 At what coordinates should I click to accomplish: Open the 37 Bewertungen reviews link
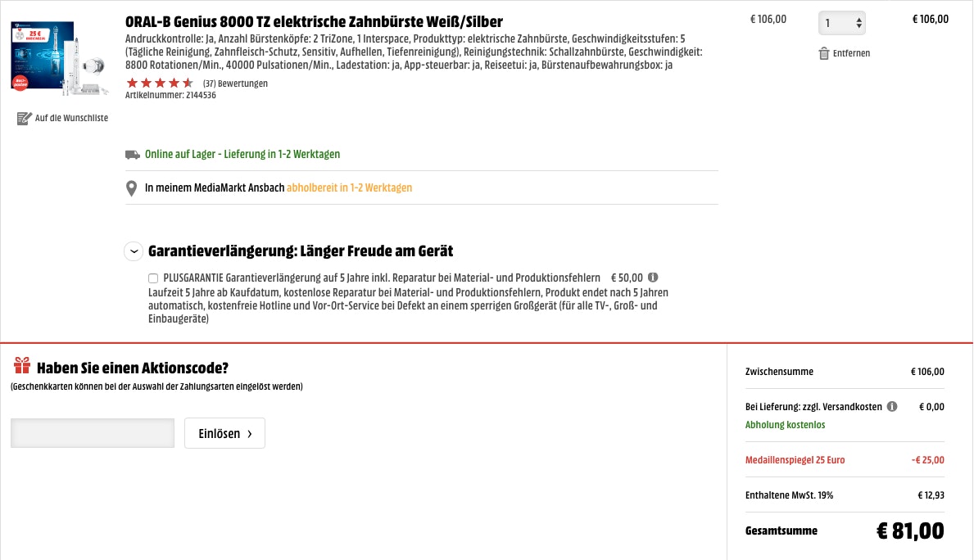[x=235, y=84]
